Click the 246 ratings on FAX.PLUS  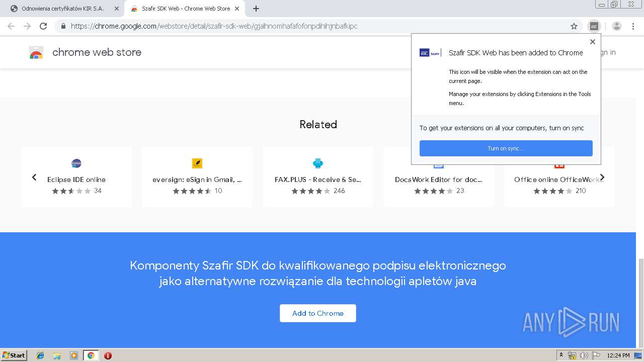point(339,191)
